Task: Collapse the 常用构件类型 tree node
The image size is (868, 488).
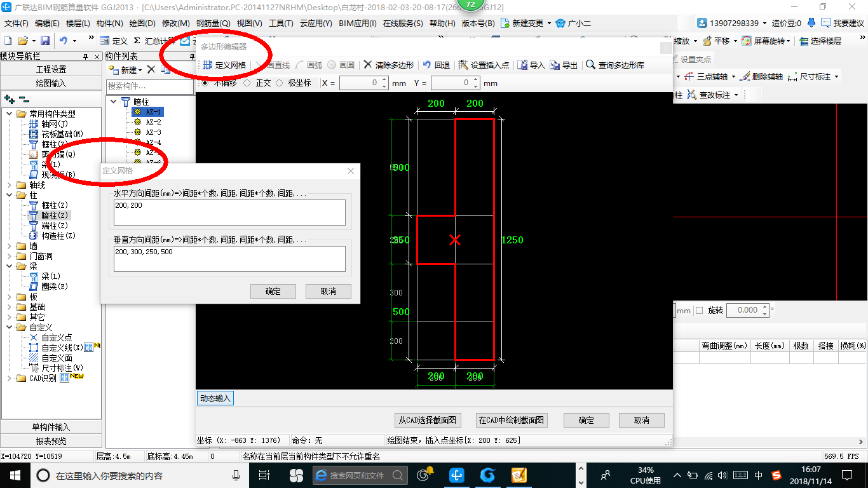Action: (10, 114)
